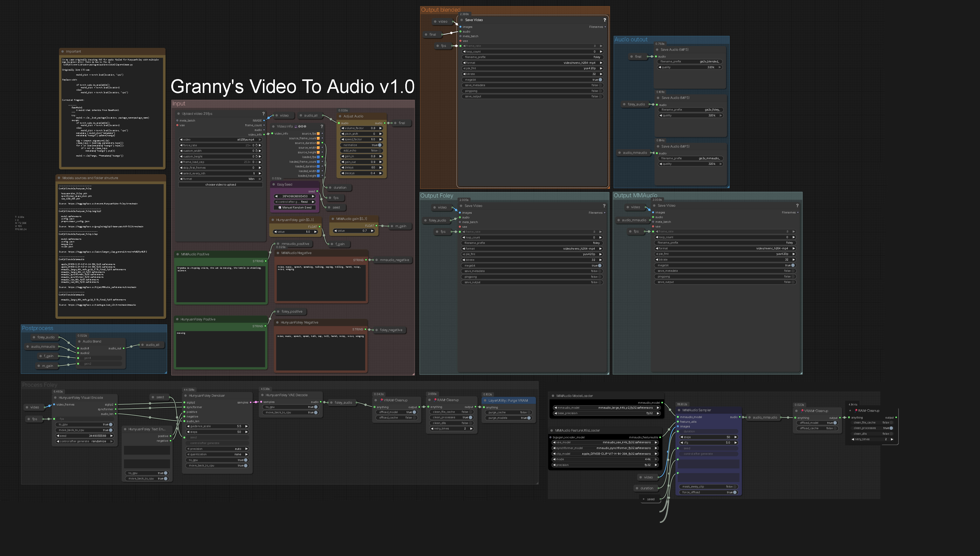Increase value in HunyuanFoley gain node
The width and height of the screenshot is (980, 556).
pyautogui.click(x=315, y=232)
